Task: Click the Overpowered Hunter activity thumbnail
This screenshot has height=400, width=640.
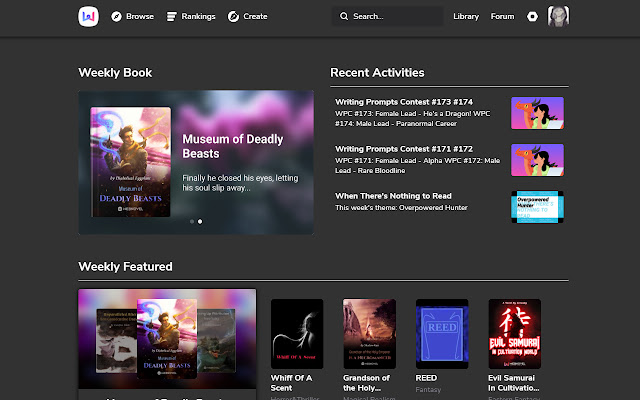Action: [x=537, y=207]
